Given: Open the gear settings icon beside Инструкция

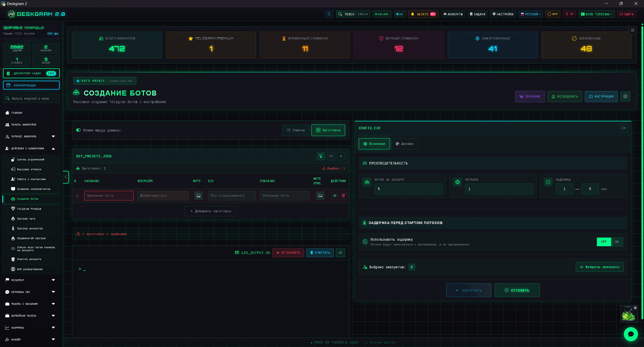Looking at the screenshot, I should (625, 96).
